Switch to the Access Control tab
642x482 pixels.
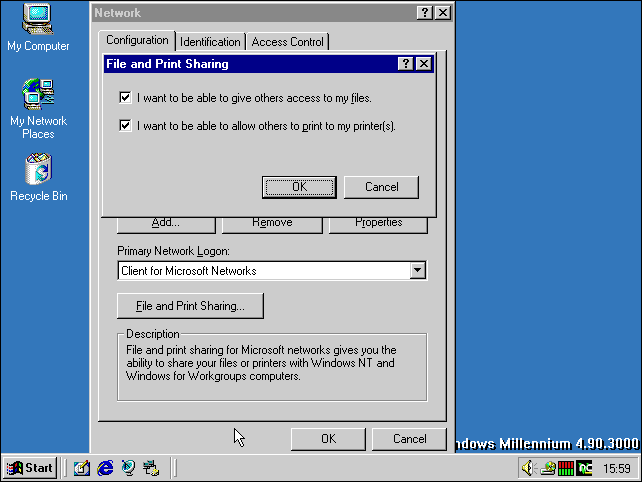pos(287,42)
